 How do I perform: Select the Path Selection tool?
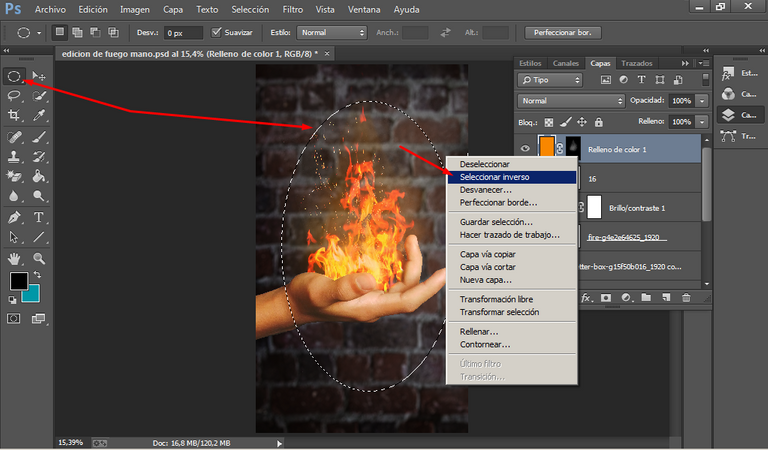[14, 237]
